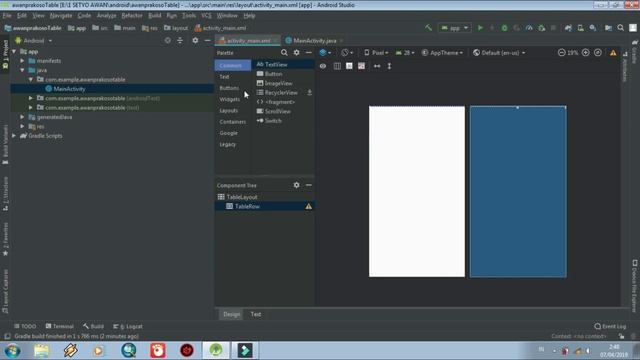Select the Design editor tab

[x=231, y=314]
